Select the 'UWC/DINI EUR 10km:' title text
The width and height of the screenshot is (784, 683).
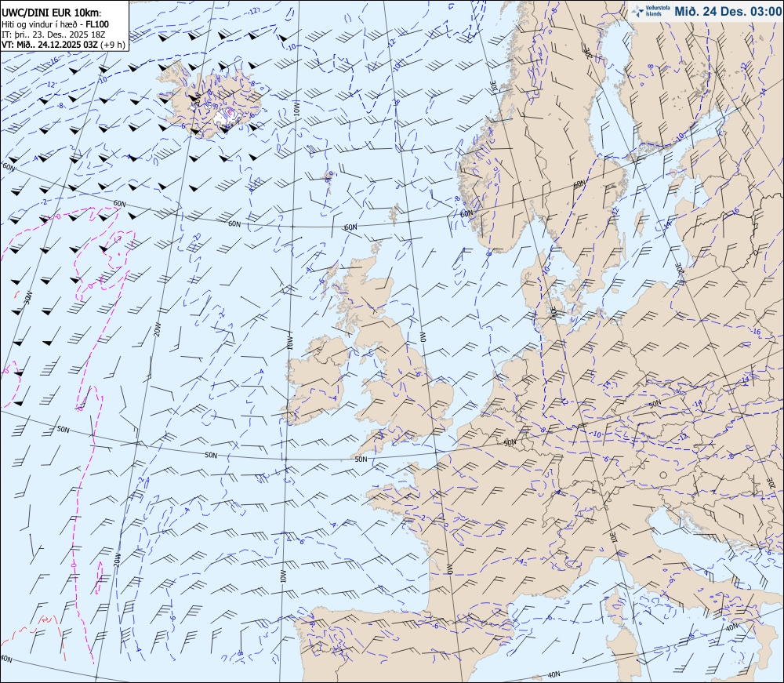(x=52, y=13)
